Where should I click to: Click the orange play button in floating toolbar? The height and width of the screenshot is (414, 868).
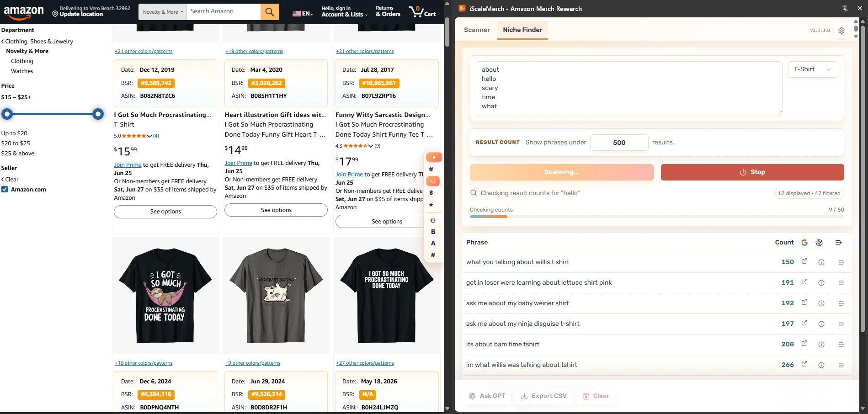point(434,157)
